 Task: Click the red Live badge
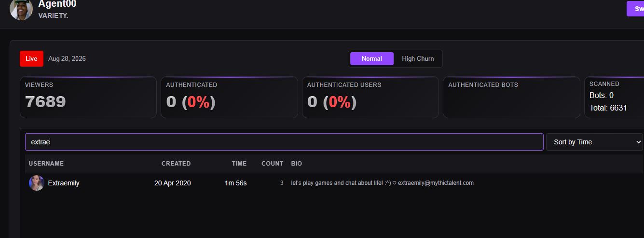31,58
